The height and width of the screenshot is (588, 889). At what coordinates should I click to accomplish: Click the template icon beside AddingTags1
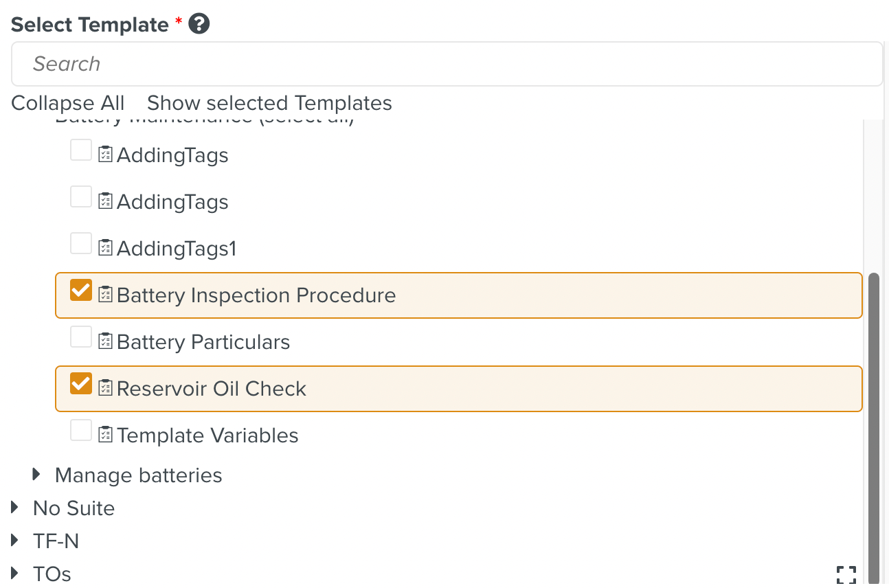coord(106,248)
